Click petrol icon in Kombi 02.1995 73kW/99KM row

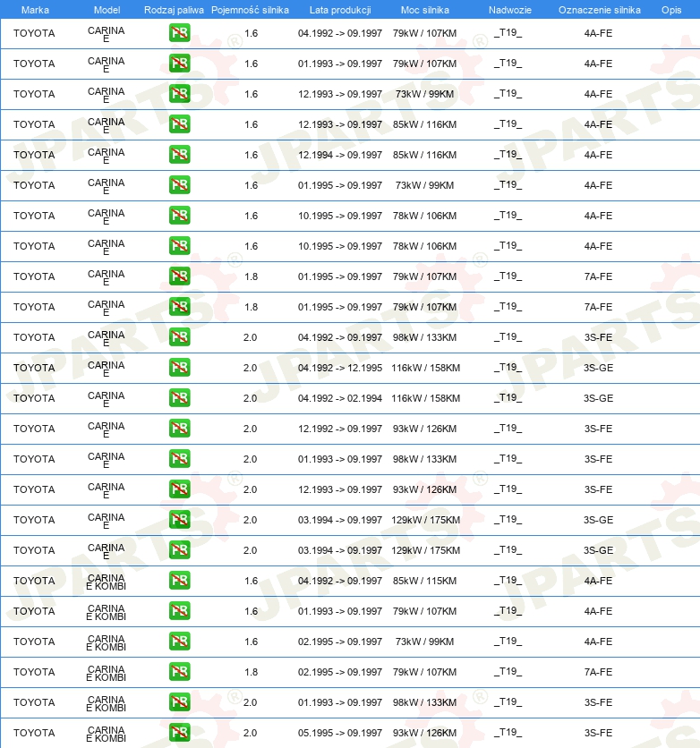click(179, 642)
